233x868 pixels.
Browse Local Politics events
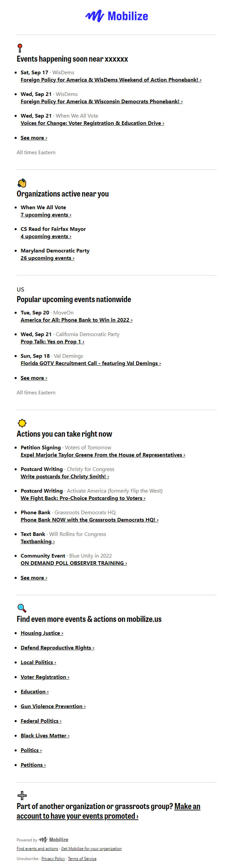pos(38,662)
